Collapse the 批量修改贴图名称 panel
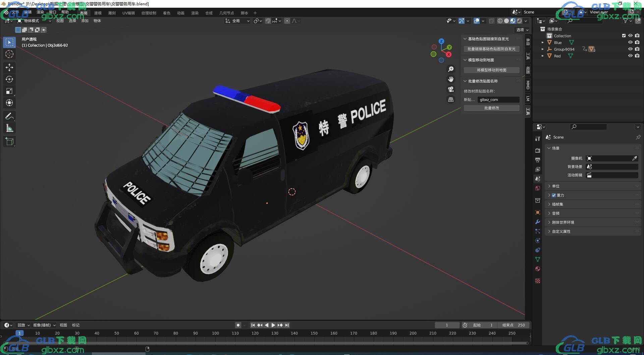644x355 pixels. [x=465, y=81]
